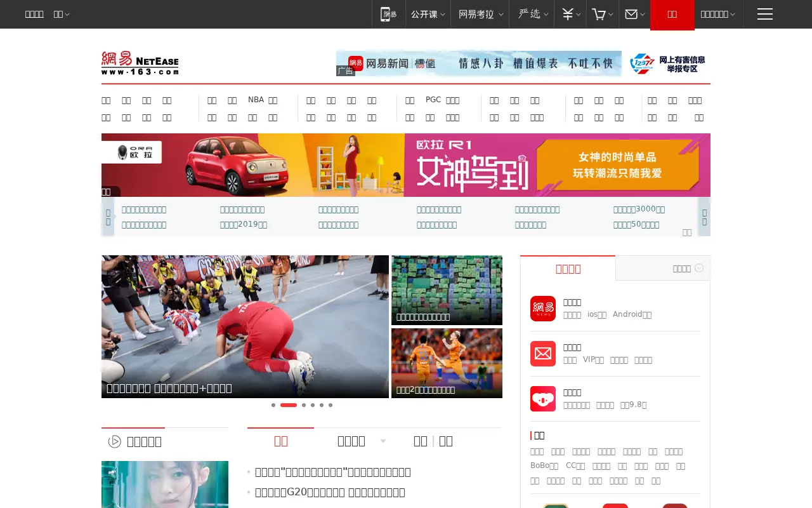Open the green stadium seats thumbnail
Screen dimensions: 812x508
(447, 290)
